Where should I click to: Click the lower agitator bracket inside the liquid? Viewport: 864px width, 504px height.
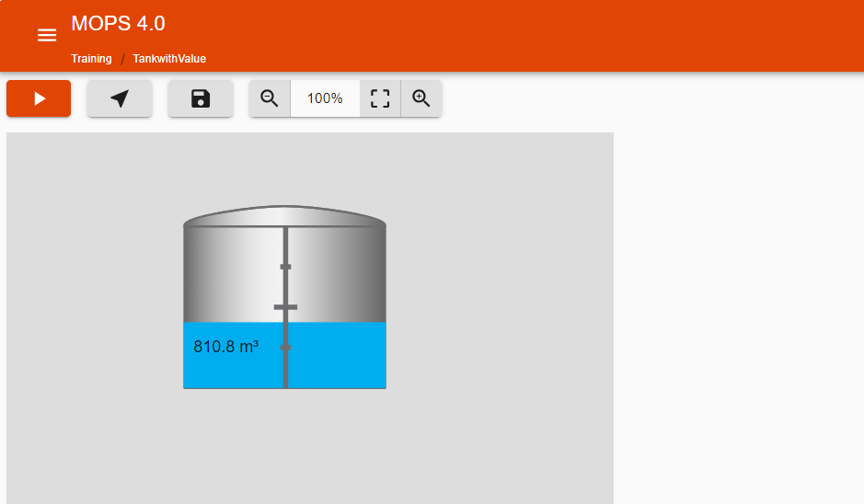pyautogui.click(x=285, y=348)
